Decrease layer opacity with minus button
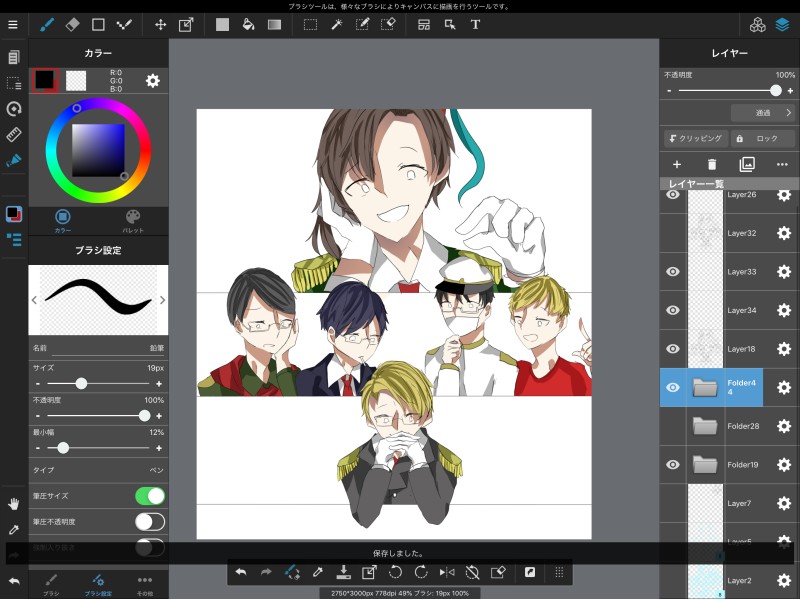The image size is (800, 599). coord(669,91)
